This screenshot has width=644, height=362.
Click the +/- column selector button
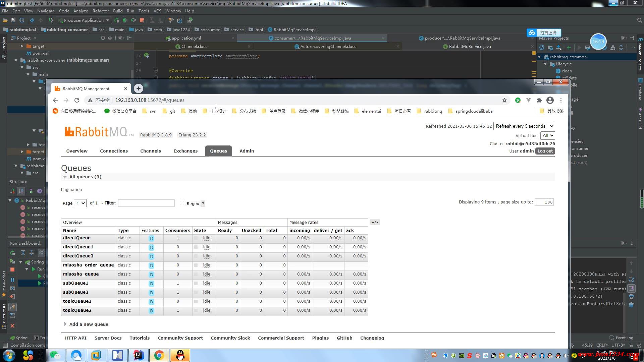pyautogui.click(x=375, y=222)
